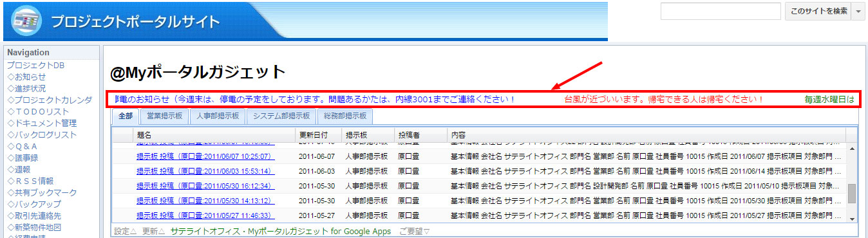Click the red 台風が近づいます ticker message
868x238 pixels.
pos(664,100)
